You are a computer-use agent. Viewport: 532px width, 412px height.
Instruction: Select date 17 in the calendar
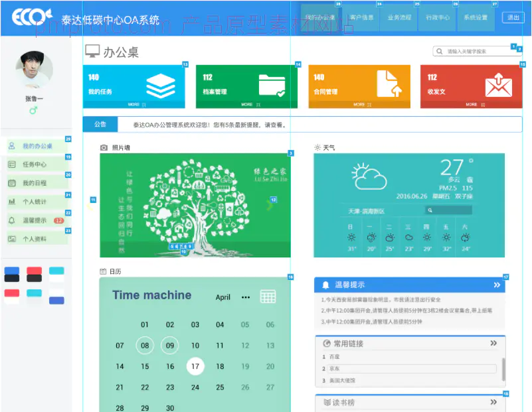click(195, 366)
